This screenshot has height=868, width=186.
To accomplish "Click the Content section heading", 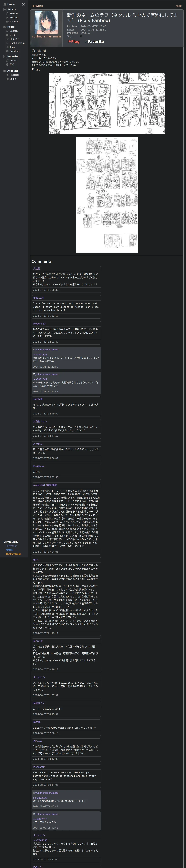I will [39, 51].
